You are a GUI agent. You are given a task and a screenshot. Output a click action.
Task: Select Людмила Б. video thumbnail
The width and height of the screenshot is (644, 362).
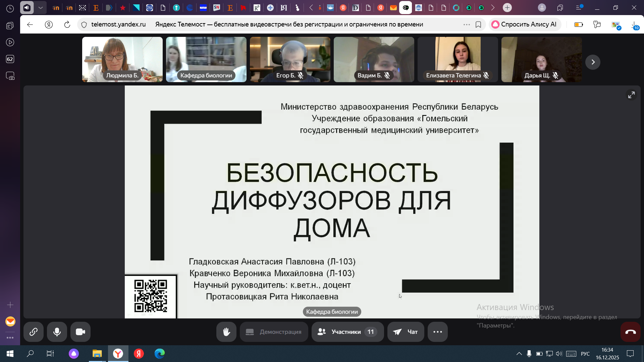tap(122, 59)
